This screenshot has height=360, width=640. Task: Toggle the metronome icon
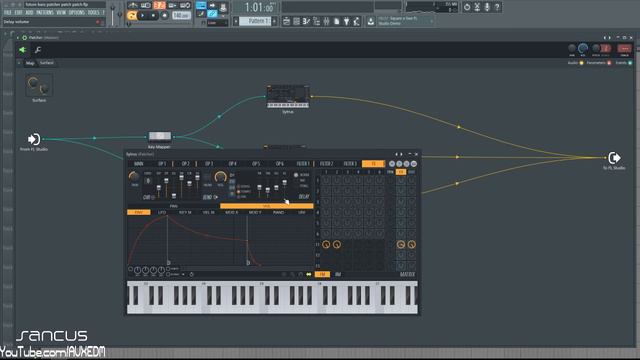tap(133, 5)
